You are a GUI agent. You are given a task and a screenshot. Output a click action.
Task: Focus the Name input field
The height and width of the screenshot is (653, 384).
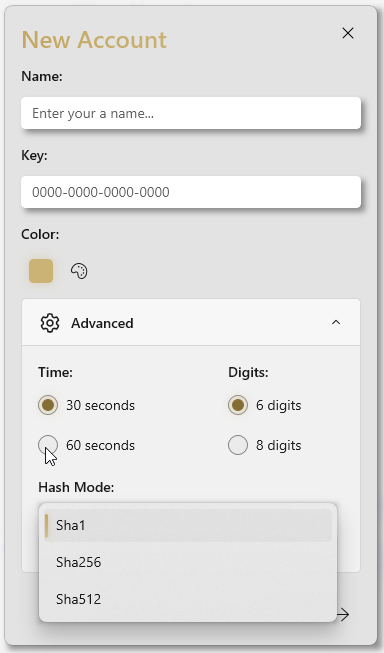tap(191, 113)
